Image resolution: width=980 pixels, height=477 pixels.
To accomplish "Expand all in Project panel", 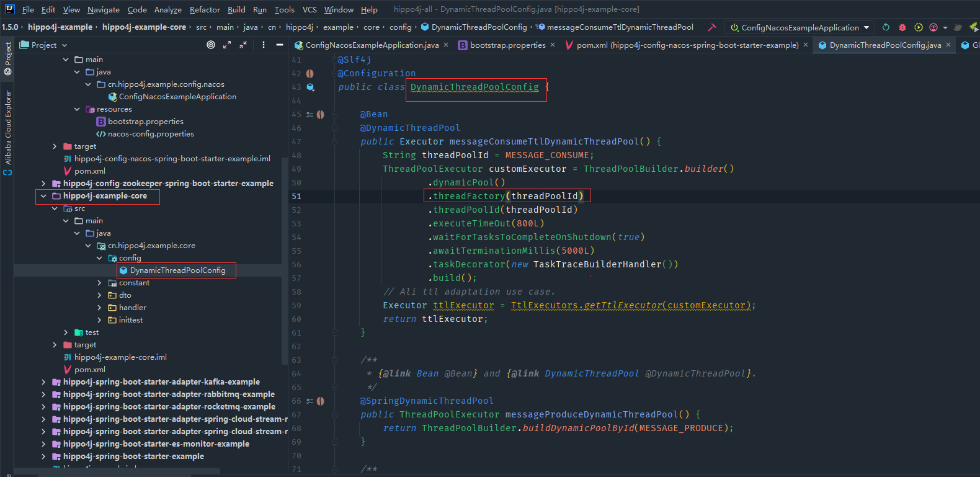I will (227, 45).
